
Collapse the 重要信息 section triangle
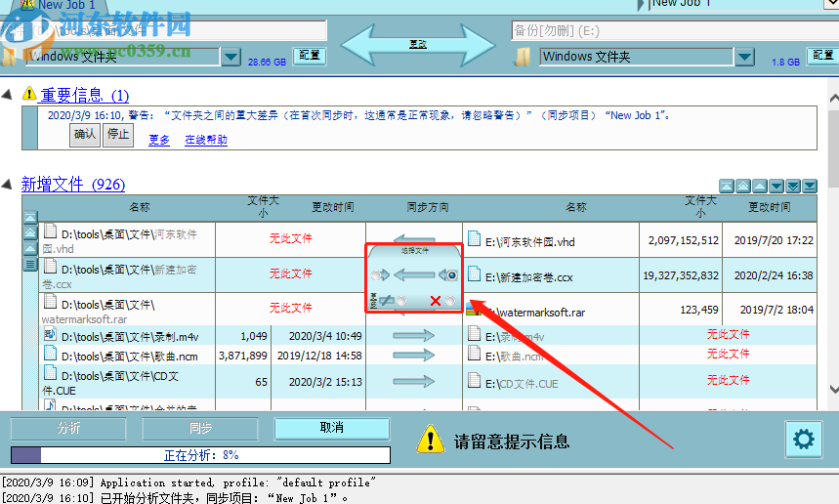click(7, 95)
